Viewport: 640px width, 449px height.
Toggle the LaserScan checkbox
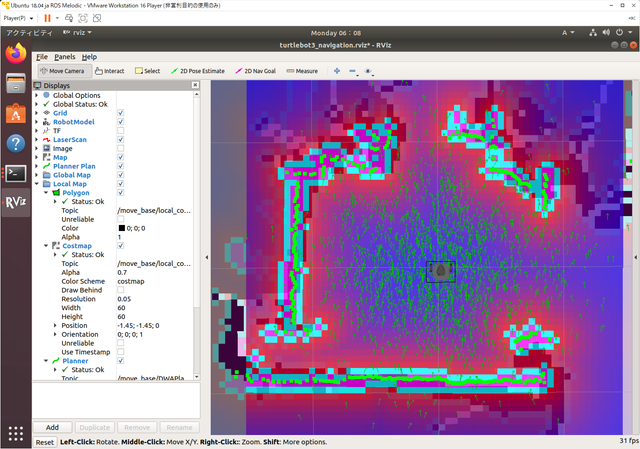[121, 140]
